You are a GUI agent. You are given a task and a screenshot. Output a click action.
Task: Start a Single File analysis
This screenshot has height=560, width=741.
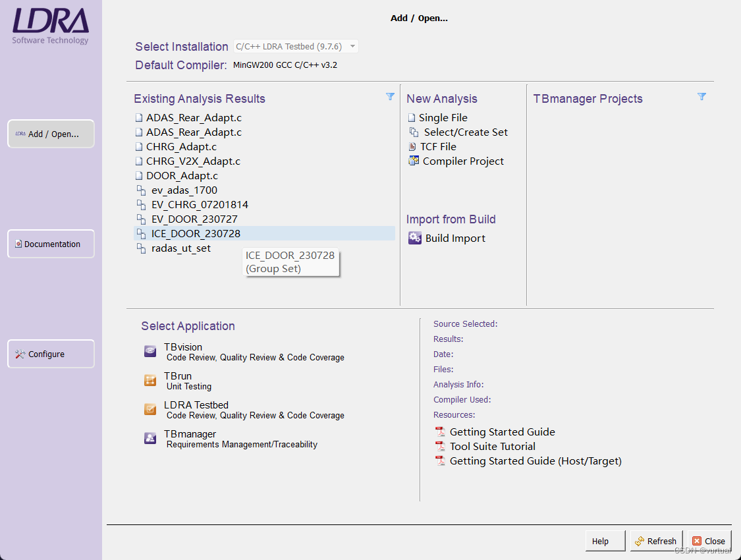click(443, 118)
